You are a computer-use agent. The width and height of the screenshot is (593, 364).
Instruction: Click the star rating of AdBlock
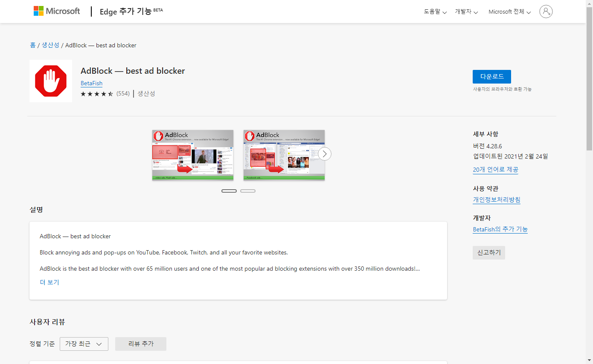coord(97,94)
